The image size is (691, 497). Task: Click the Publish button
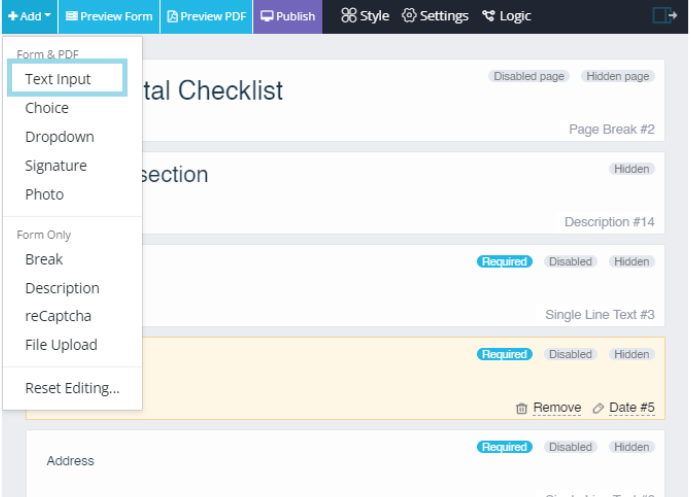[x=288, y=16]
